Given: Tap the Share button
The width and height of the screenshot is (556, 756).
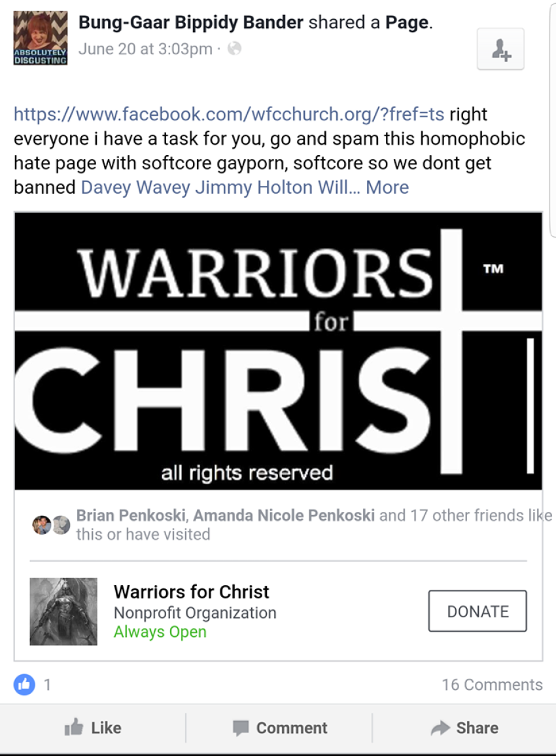Looking at the screenshot, I should click(464, 728).
